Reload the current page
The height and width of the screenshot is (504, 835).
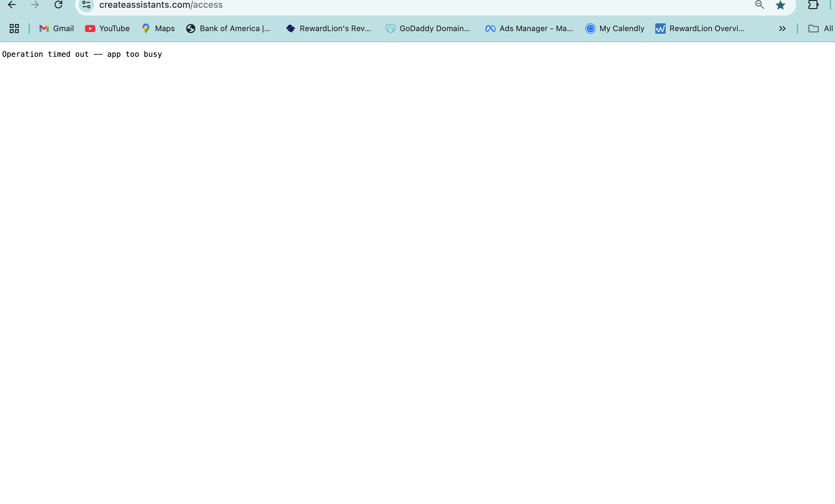point(58,5)
